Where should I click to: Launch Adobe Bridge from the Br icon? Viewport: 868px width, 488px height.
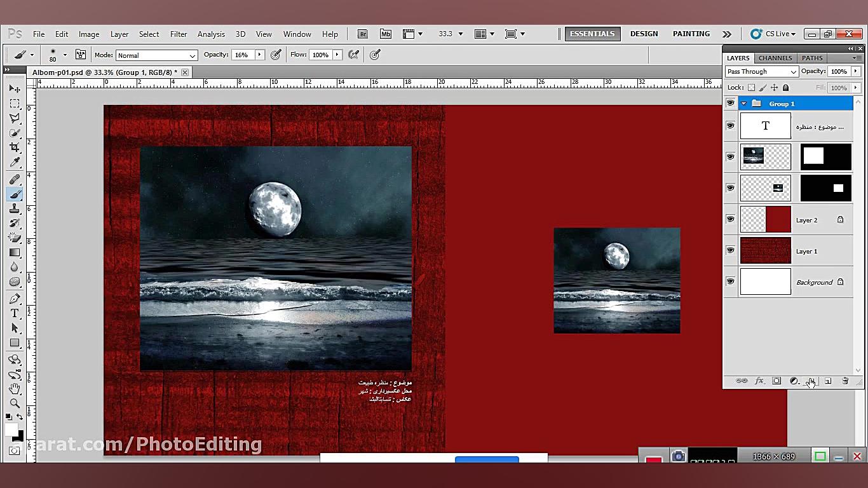pyautogui.click(x=362, y=34)
